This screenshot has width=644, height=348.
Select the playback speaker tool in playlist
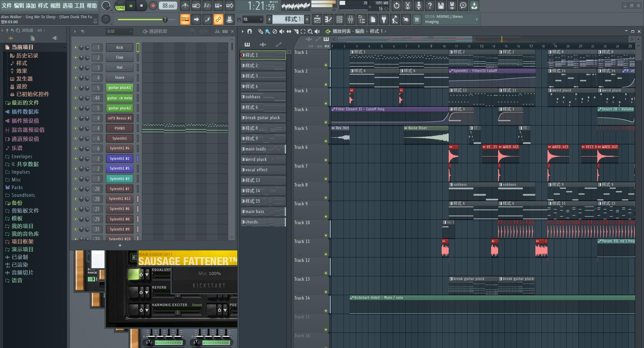[317, 31]
